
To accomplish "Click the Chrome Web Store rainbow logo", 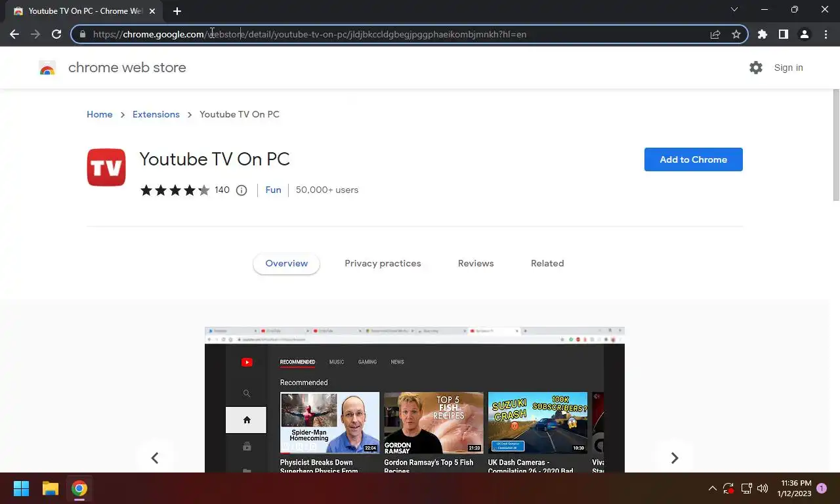I will click(x=47, y=68).
